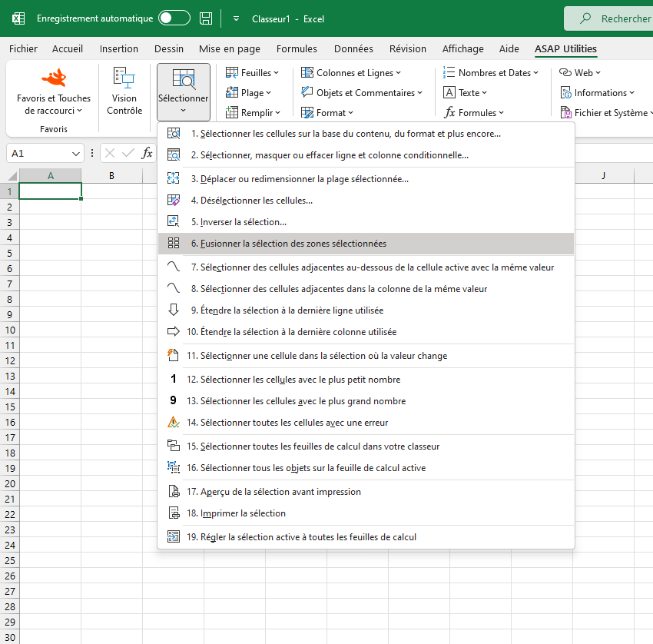This screenshot has width=653, height=644.
Task: Choose Régler la sélection active à toutes feuilles
Action: coord(366,536)
